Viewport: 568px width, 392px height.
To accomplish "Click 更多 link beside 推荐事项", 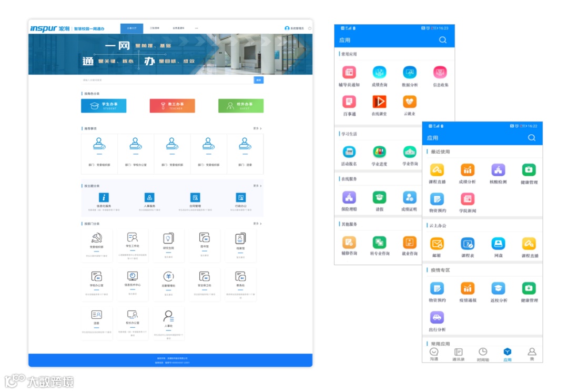I will pos(257,128).
